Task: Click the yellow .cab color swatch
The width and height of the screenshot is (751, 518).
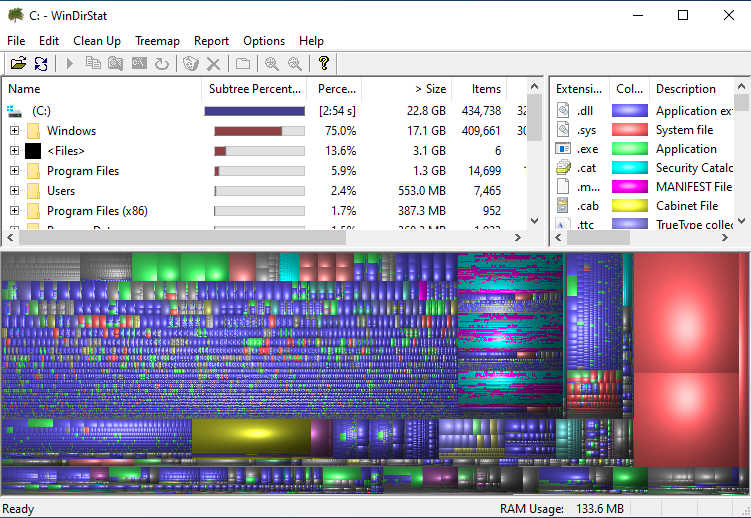Action: point(630,206)
